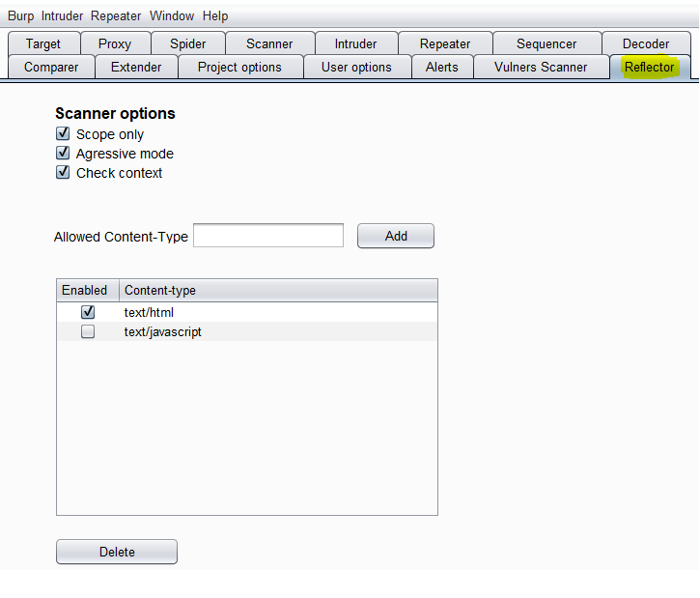Switch to the Target tab

[43, 43]
